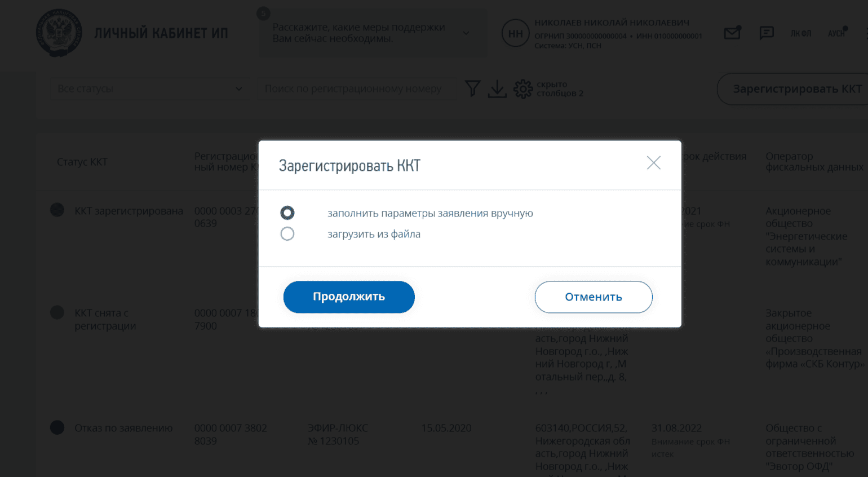Viewport: 868px width, 477px height.
Task: Open the АУСН section
Action: point(836,33)
